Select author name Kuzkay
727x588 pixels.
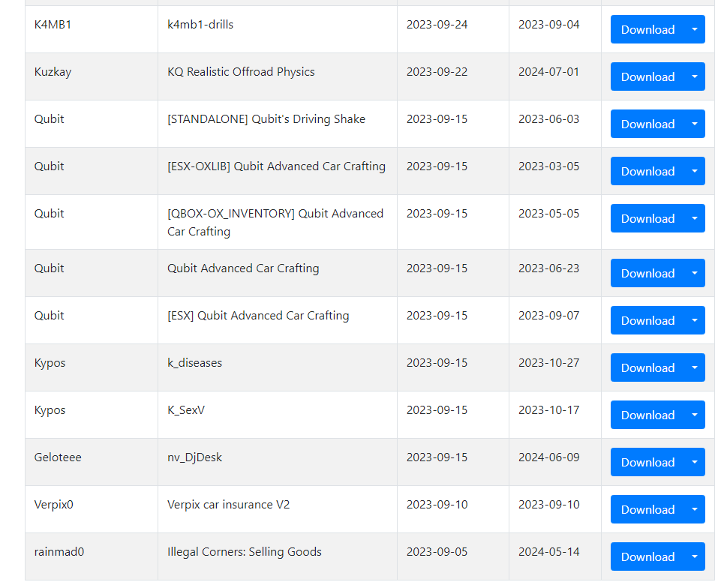point(53,72)
